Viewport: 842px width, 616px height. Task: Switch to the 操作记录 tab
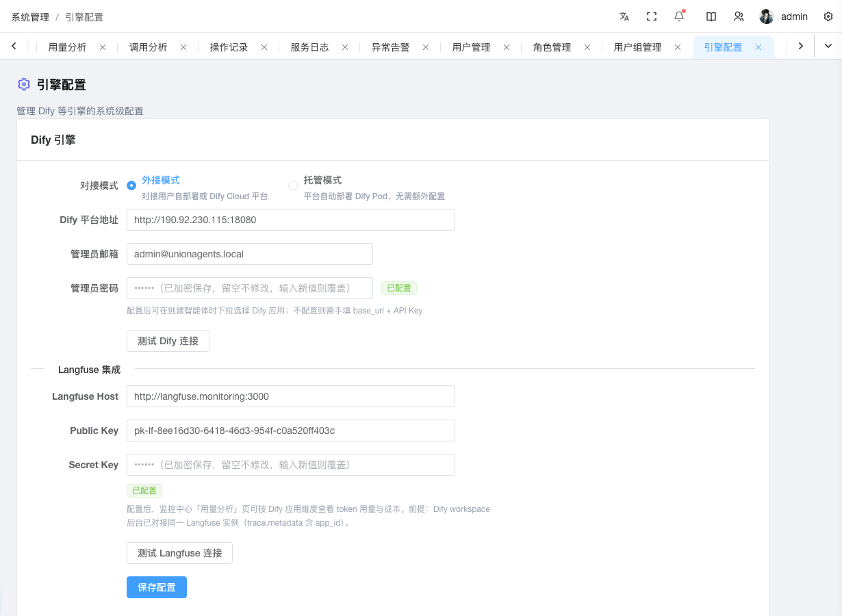[x=229, y=47]
